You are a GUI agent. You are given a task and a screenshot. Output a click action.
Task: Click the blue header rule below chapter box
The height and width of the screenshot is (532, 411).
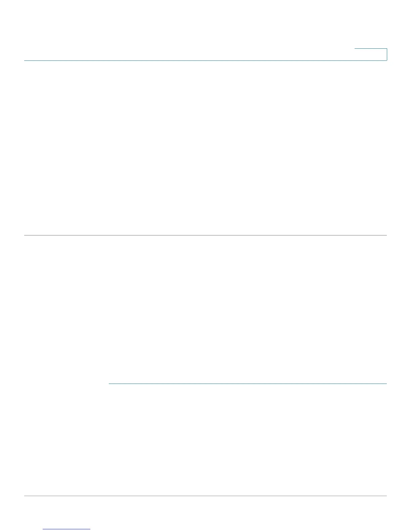205,60
